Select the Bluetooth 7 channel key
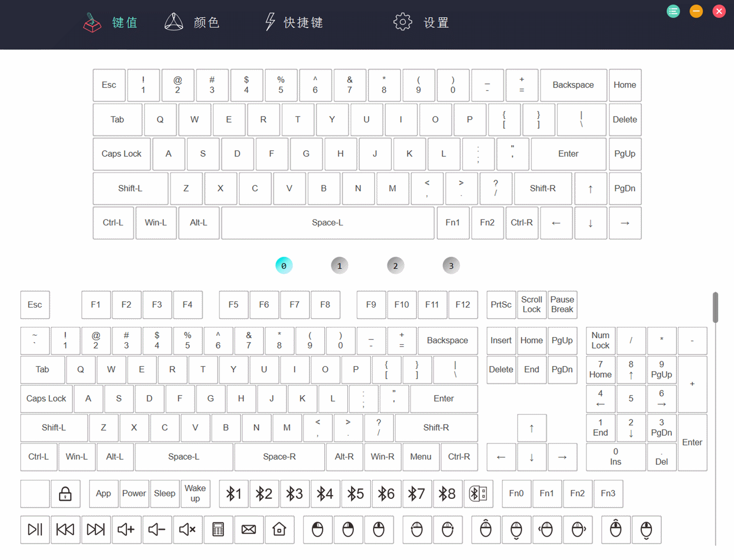 (x=417, y=493)
